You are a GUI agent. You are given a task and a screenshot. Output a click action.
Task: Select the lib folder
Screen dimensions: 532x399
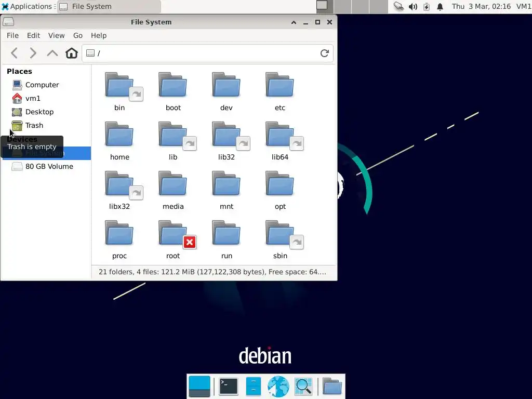point(173,141)
